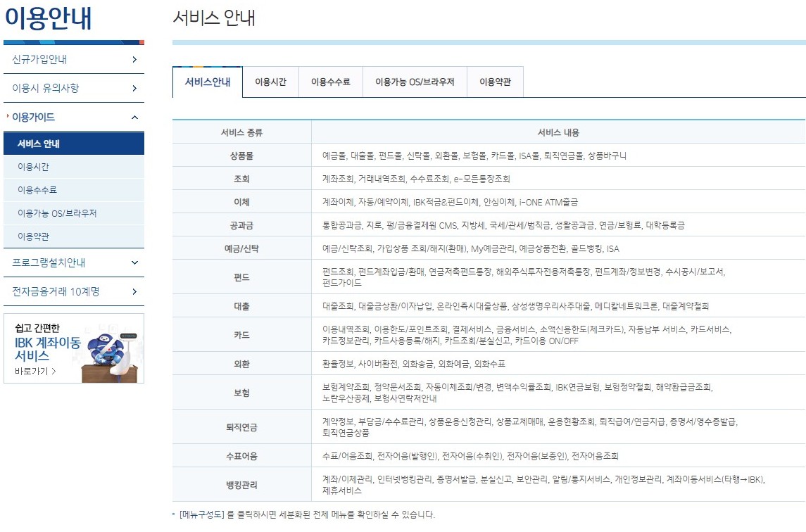806x532 pixels.
Task: Select 뱅킹관리 row label
Action: (241, 485)
